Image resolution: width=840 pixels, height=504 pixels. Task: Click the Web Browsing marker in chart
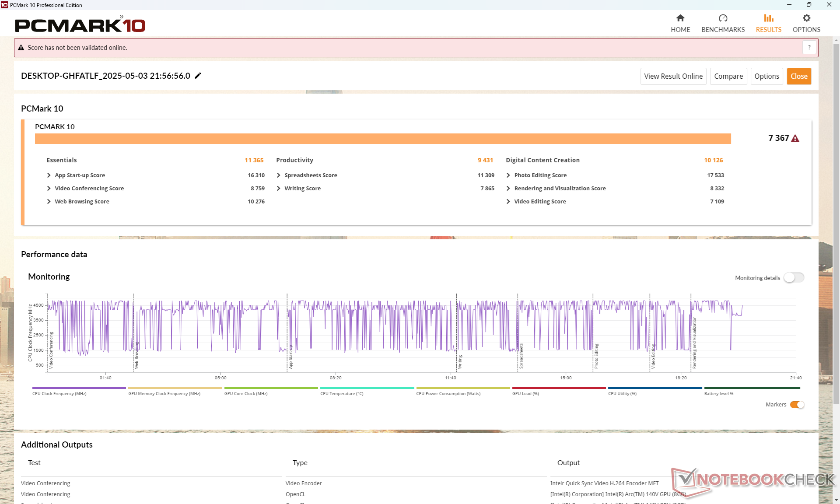coord(136,355)
